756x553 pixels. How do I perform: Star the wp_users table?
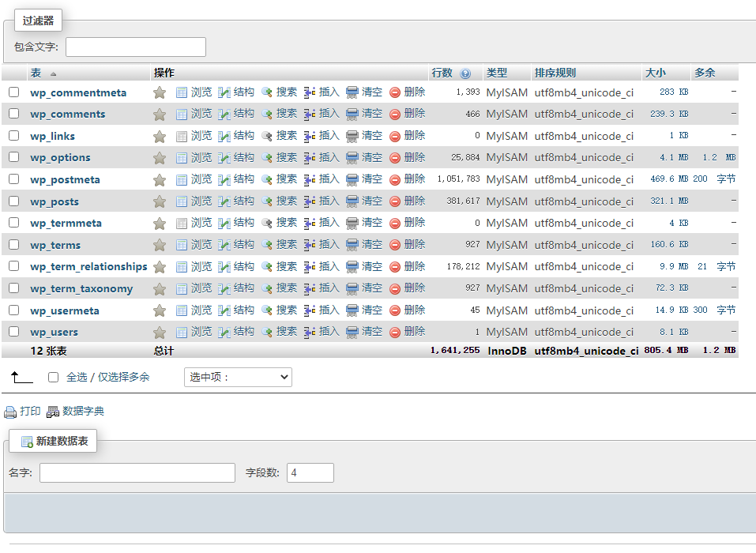(x=160, y=332)
